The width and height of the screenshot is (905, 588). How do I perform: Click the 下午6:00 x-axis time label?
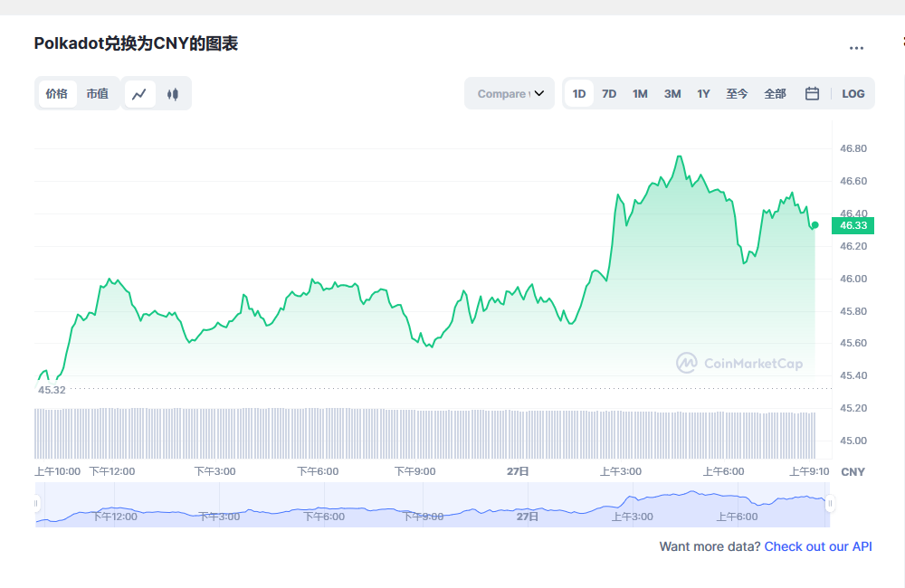click(x=318, y=471)
